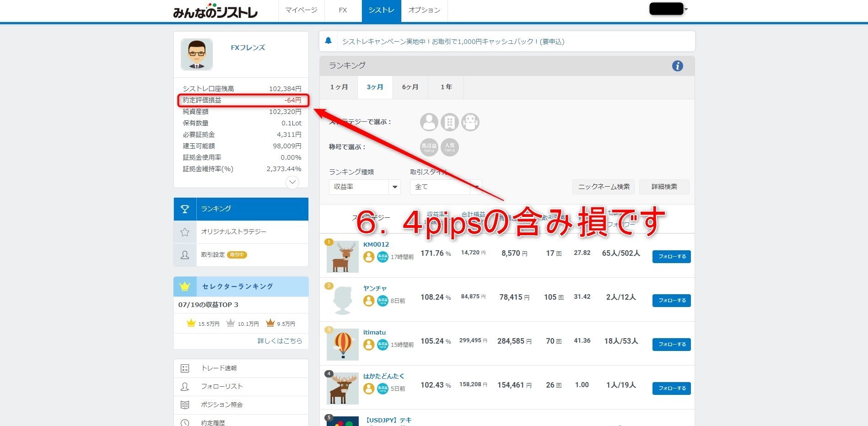Click the notification bell icon
Viewport: 868px width, 426px height.
tap(328, 41)
